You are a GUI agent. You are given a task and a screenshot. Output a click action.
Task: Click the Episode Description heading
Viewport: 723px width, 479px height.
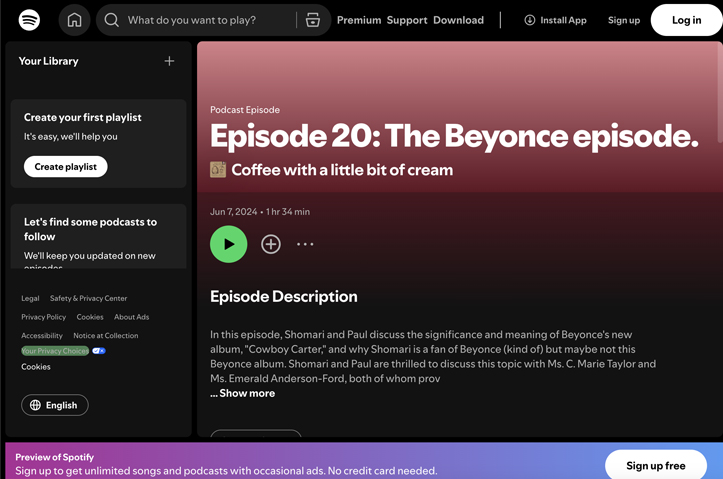pos(284,296)
